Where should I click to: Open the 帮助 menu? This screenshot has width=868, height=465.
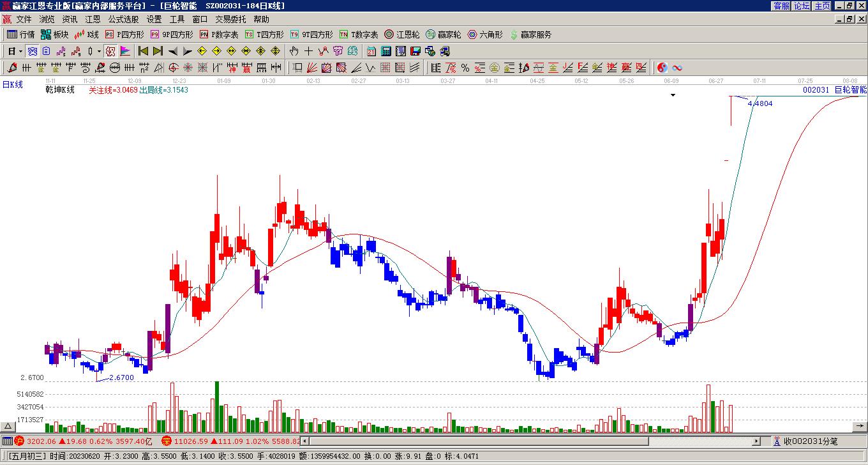(x=261, y=19)
